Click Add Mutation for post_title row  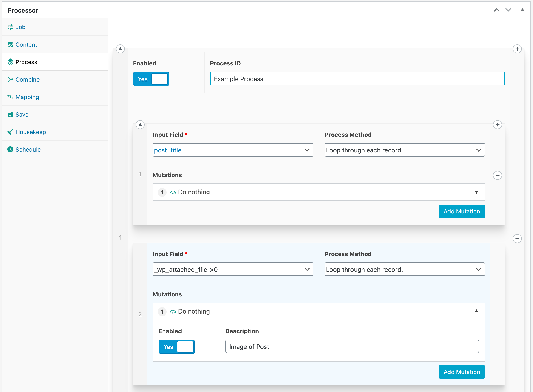pyautogui.click(x=462, y=211)
